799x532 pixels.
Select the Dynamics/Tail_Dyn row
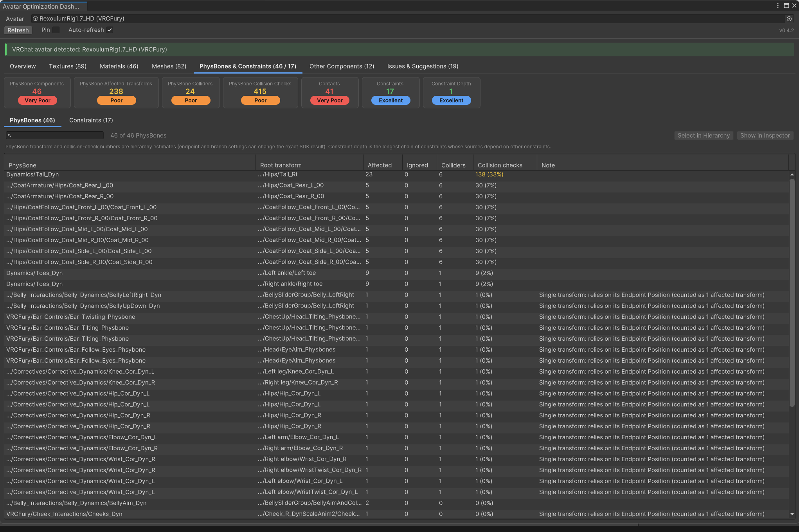[396, 174]
